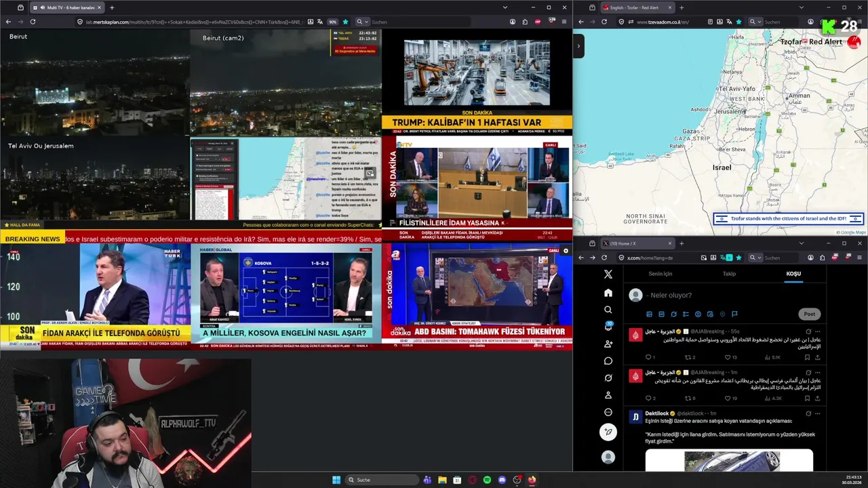
Task: Open X search magnifier in sidebar
Action: (608, 310)
